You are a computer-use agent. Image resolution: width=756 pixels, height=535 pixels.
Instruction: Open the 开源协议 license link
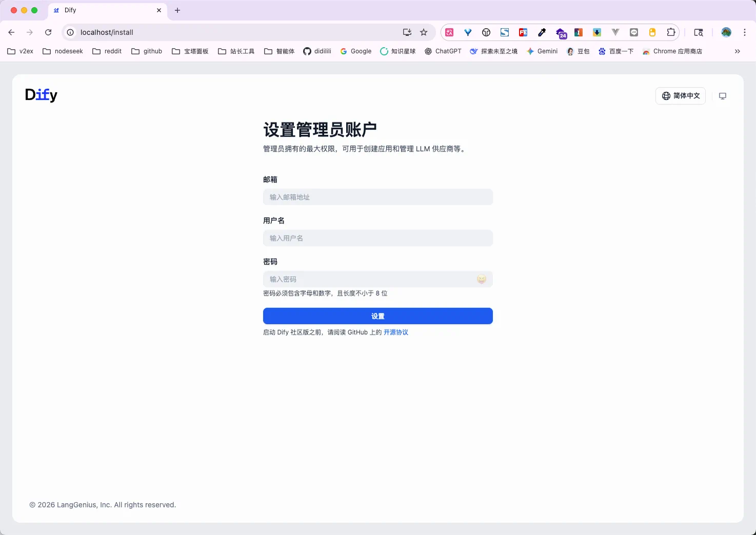pyautogui.click(x=396, y=333)
